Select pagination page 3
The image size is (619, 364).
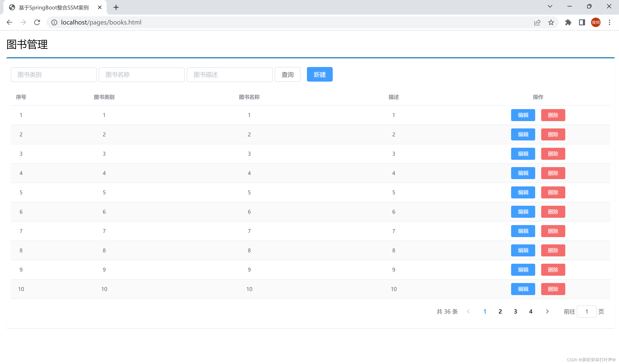click(515, 311)
